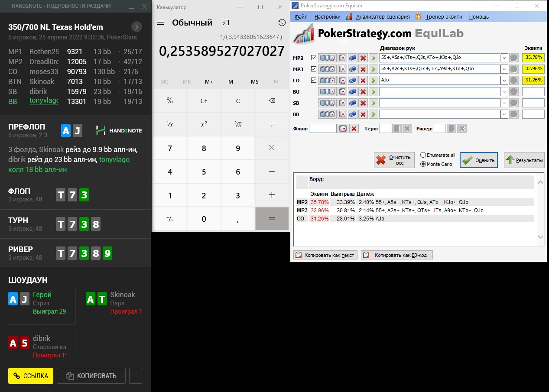Open Настройки menu in Equilab
This screenshot has width=549, height=392.
[327, 17]
